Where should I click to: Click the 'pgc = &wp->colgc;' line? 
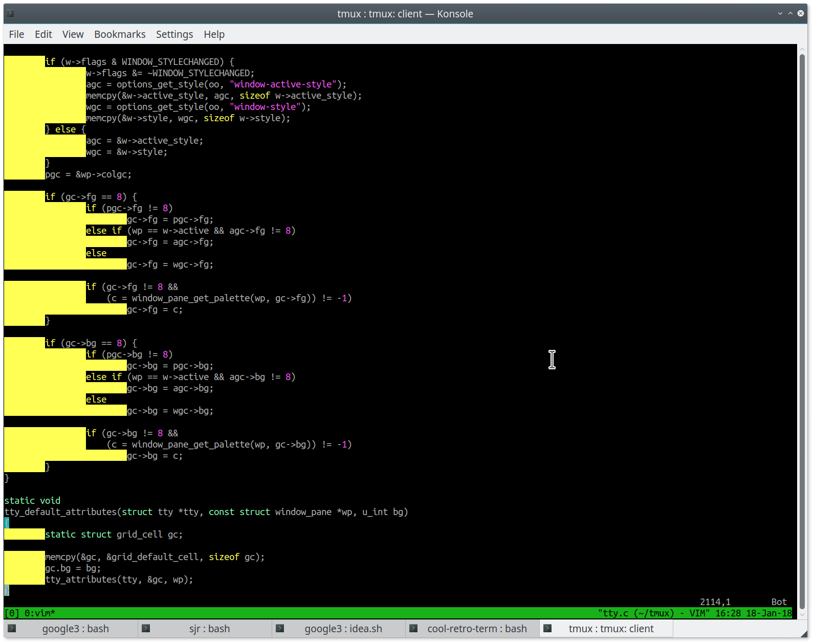coord(89,174)
